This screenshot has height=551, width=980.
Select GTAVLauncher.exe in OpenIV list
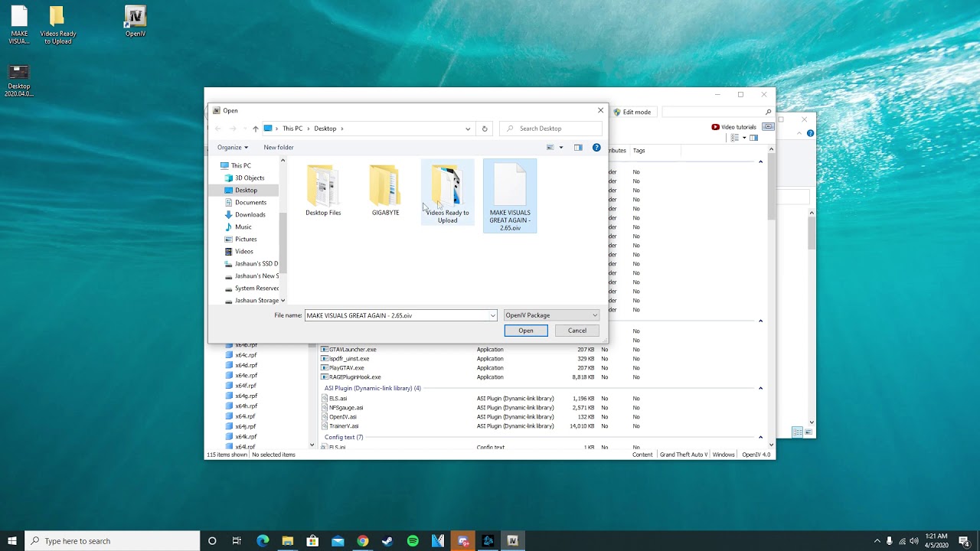tap(352, 350)
